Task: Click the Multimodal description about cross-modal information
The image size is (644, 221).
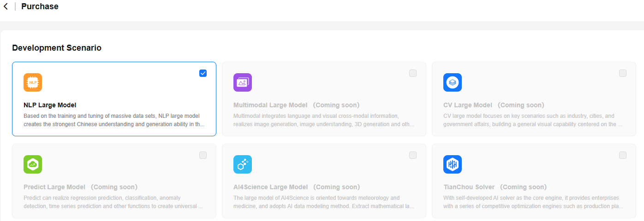Action: point(324,120)
